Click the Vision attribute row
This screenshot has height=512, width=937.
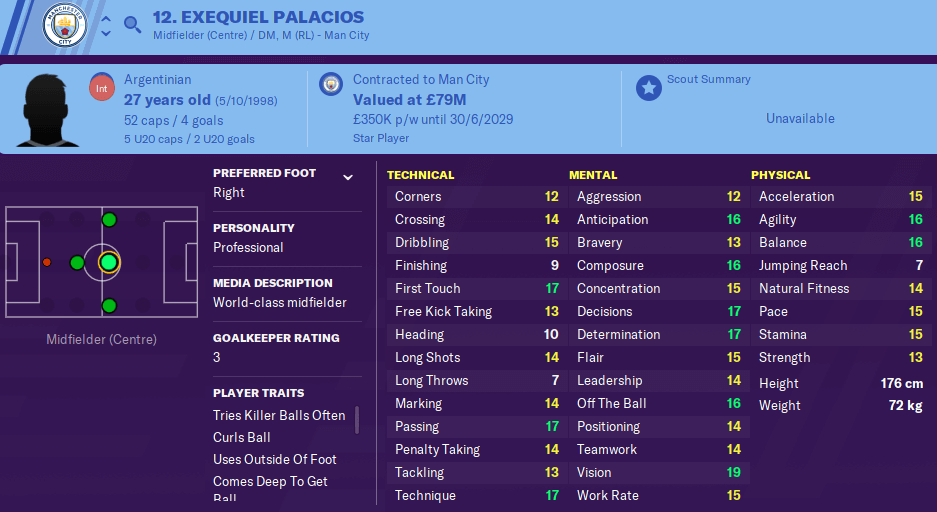coord(658,473)
